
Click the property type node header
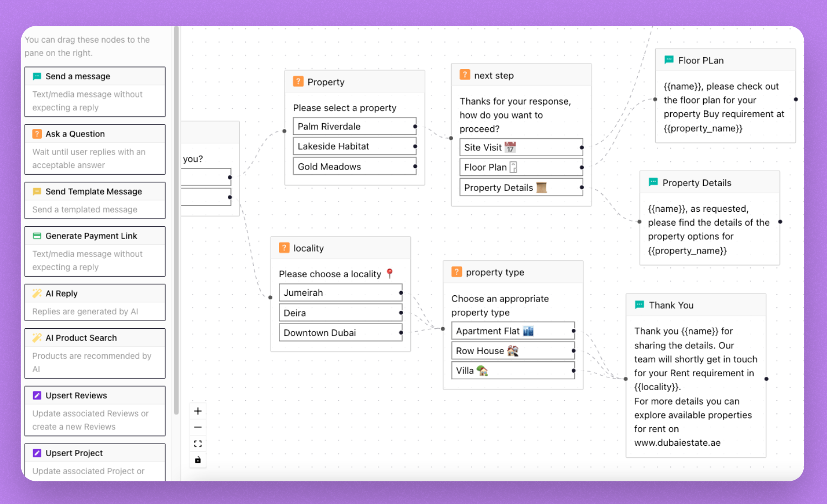(513, 272)
